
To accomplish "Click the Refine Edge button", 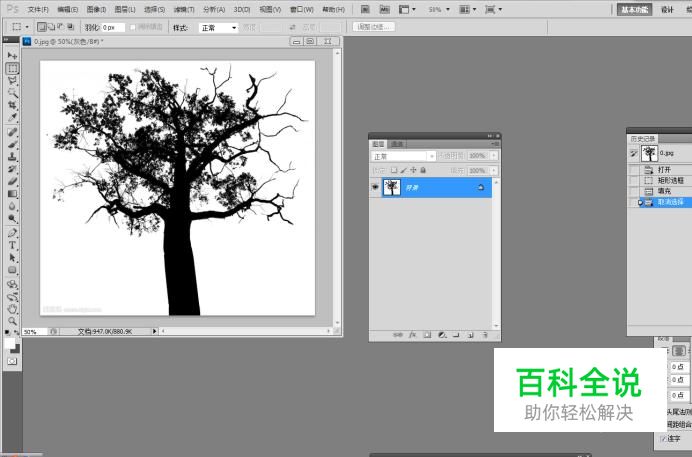I will 374,27.
